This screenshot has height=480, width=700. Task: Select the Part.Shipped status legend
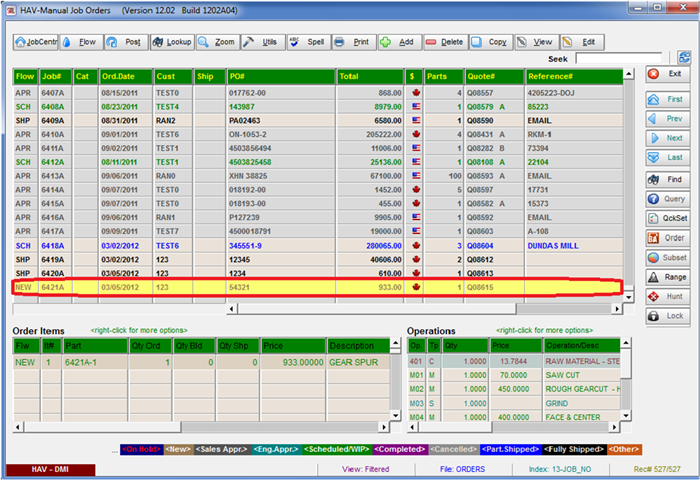(x=510, y=449)
